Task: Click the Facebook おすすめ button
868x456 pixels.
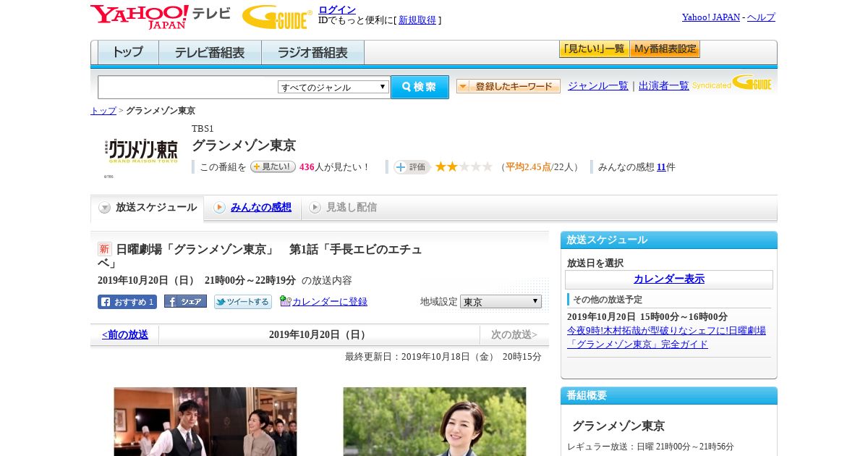Action: coord(127,302)
